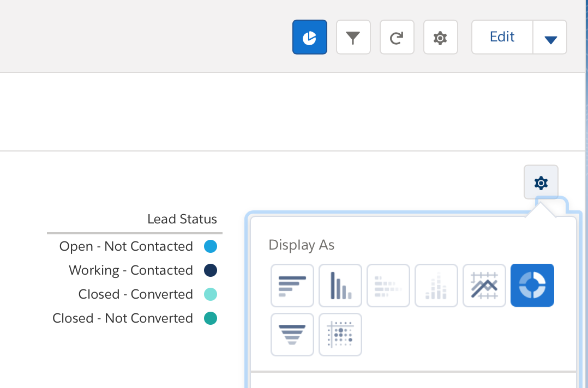
Task: Select horizontal bar chart display
Action: [x=292, y=286]
